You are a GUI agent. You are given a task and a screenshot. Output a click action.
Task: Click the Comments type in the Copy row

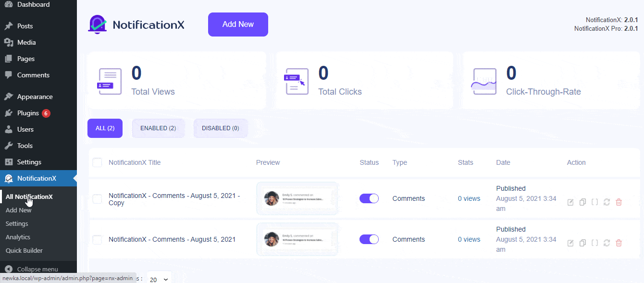point(409,198)
